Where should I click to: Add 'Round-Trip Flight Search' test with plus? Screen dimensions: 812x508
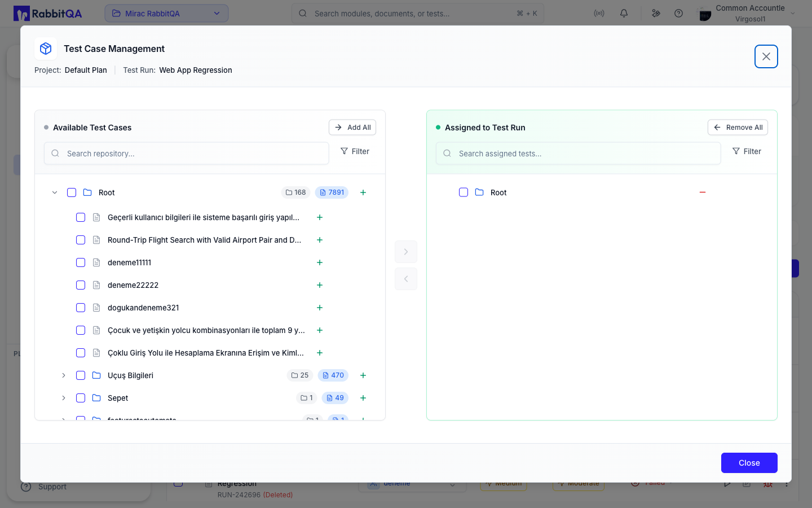(320, 240)
